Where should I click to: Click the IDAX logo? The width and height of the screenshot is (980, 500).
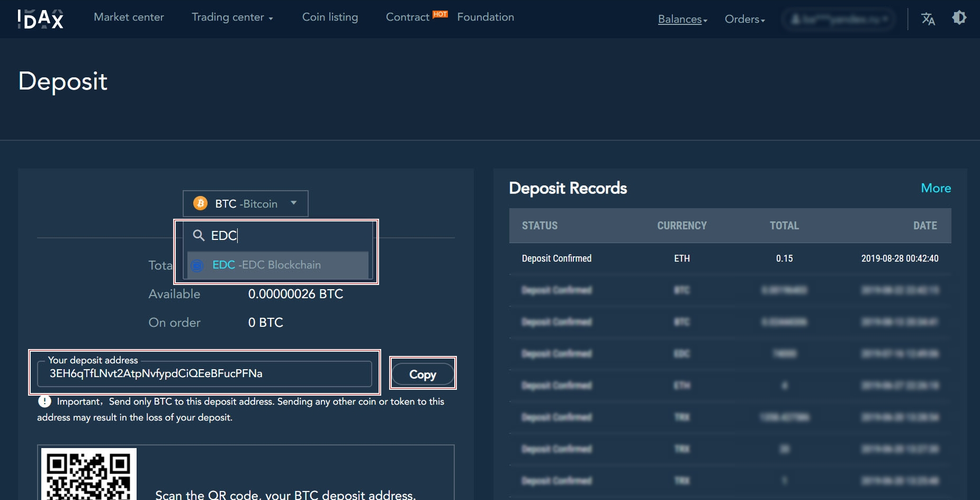tap(41, 19)
